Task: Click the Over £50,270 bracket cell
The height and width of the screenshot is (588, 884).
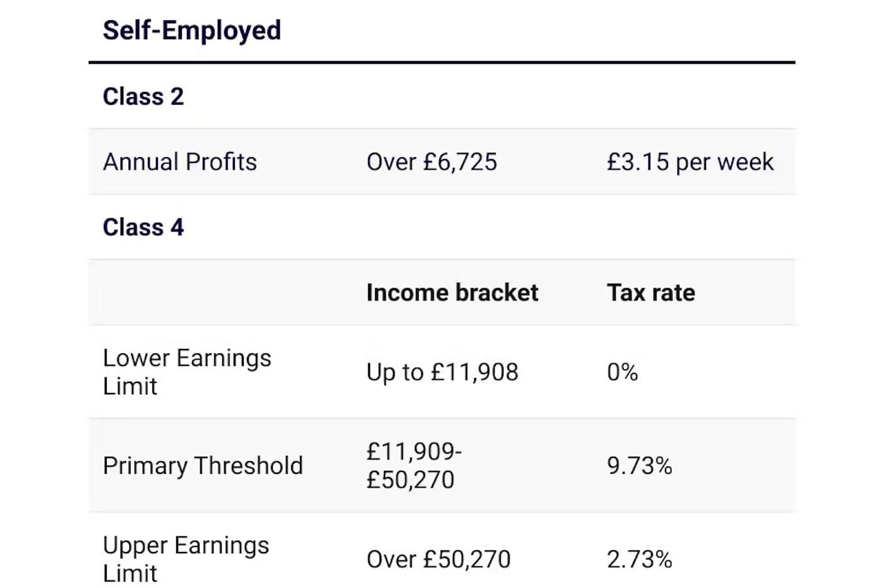Action: pyautogui.click(x=438, y=559)
